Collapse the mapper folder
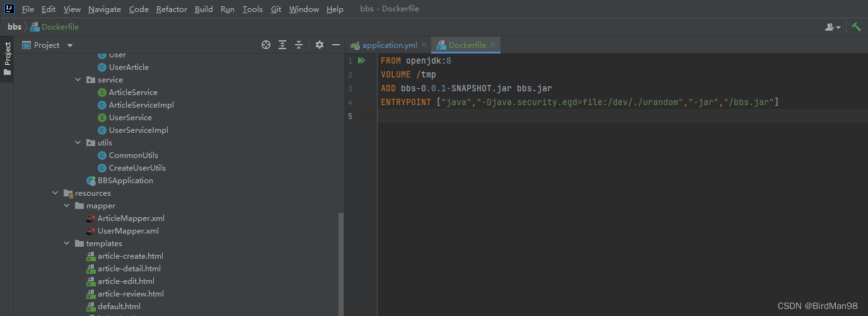 67,206
